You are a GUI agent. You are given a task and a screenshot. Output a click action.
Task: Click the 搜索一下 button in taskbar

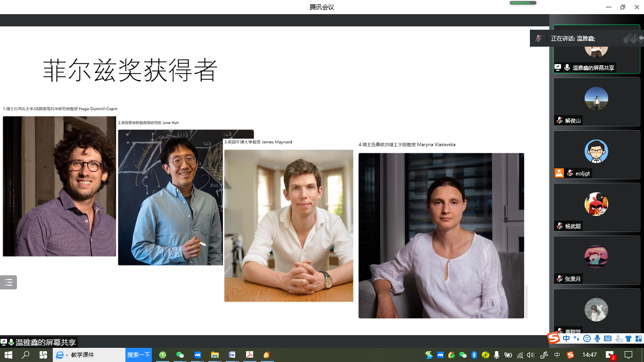pyautogui.click(x=139, y=355)
